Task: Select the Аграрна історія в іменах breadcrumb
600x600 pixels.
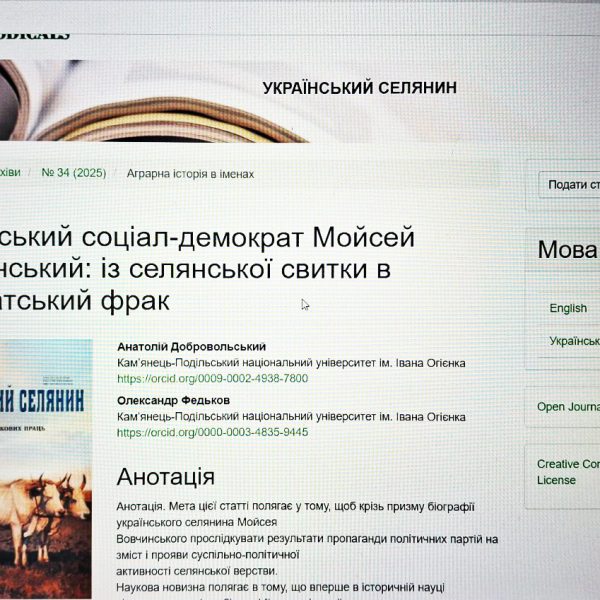Action: [190, 173]
